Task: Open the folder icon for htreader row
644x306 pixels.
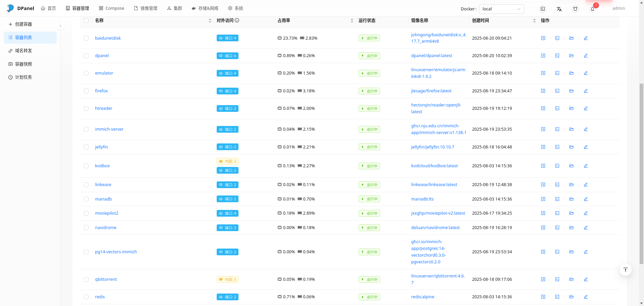Action: click(x=572, y=108)
